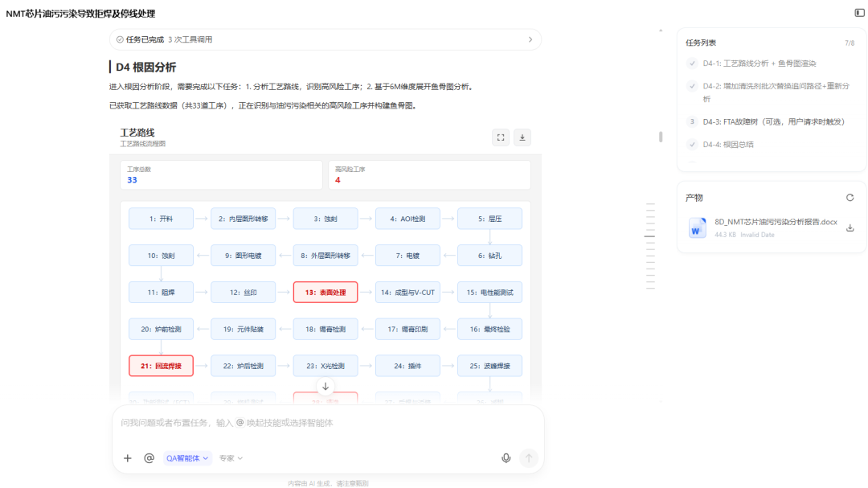Open the Word file icon for 8D report

coord(697,228)
